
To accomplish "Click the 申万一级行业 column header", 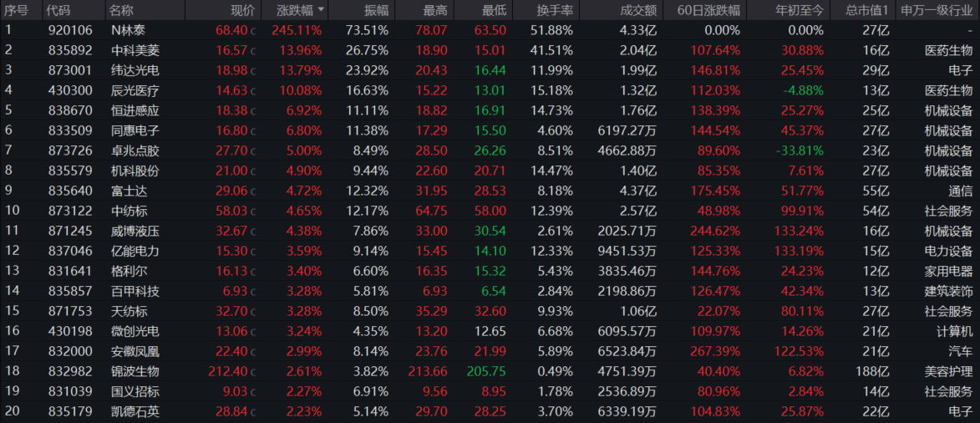I will (937, 10).
